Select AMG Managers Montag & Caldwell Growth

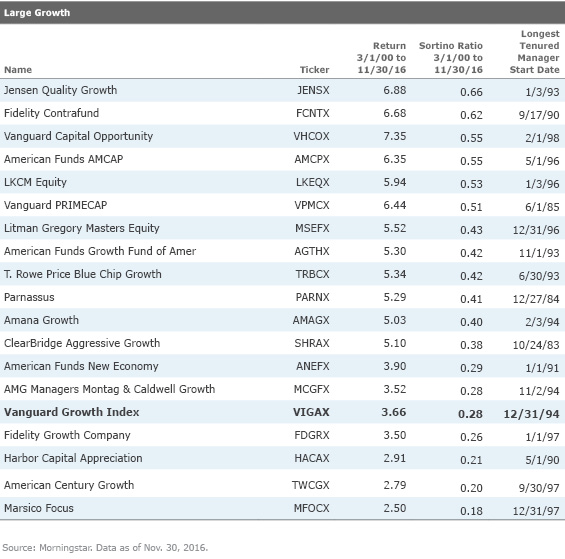tap(110, 389)
